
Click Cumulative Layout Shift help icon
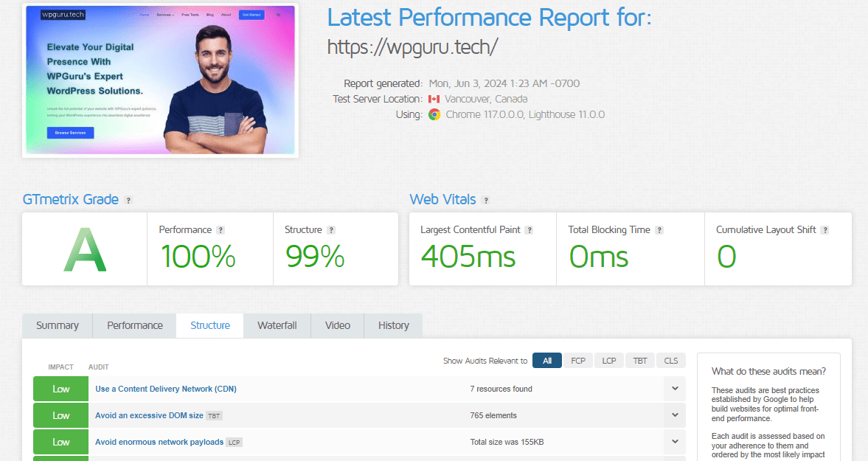click(x=824, y=230)
